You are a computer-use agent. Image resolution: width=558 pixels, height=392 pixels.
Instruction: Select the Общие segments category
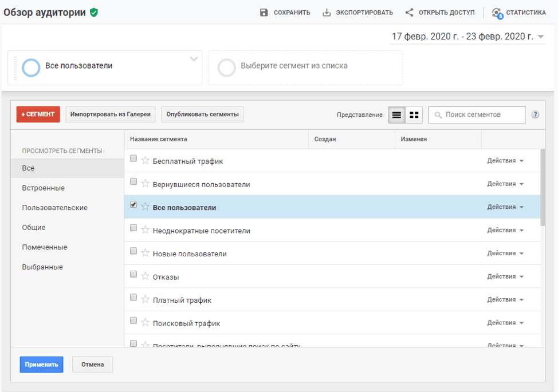[67, 227]
